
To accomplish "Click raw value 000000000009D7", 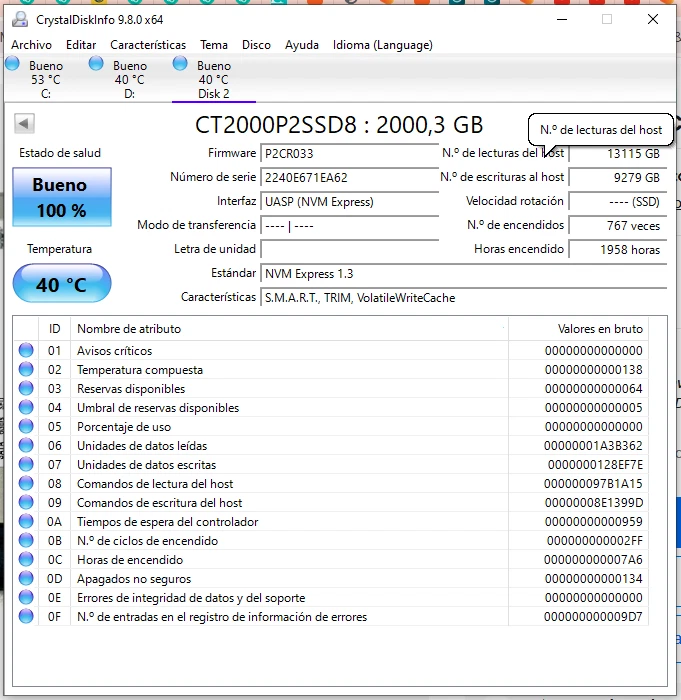I will 593,617.
